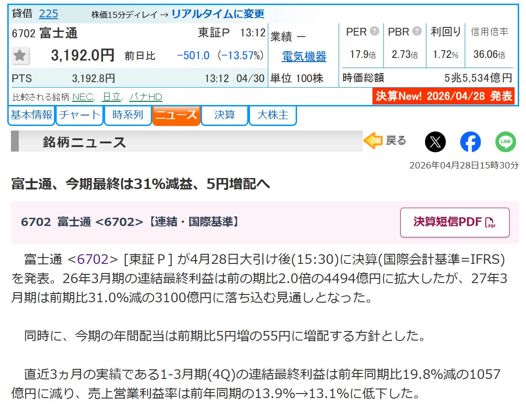526x420 pixels.
Task: Click the 業績 label
Action: coord(281,36)
